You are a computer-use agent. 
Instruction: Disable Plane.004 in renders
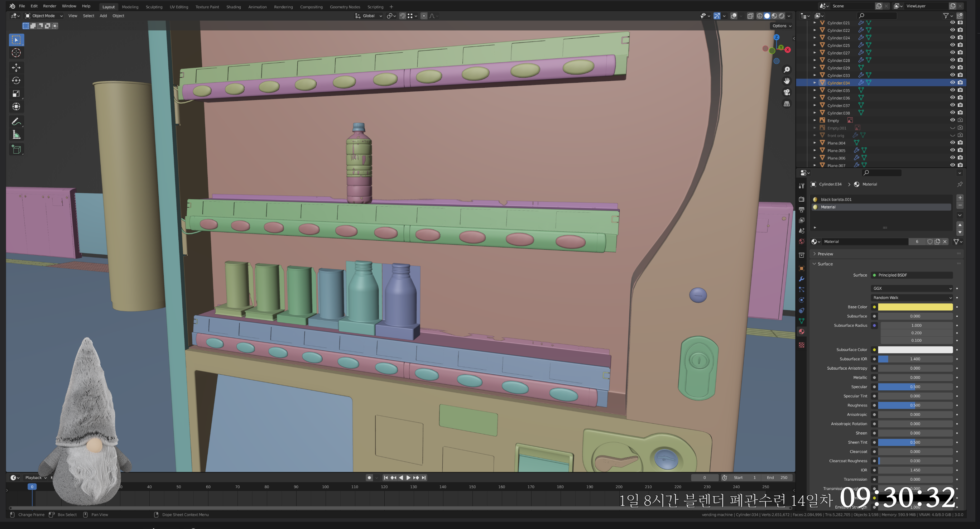(960, 143)
